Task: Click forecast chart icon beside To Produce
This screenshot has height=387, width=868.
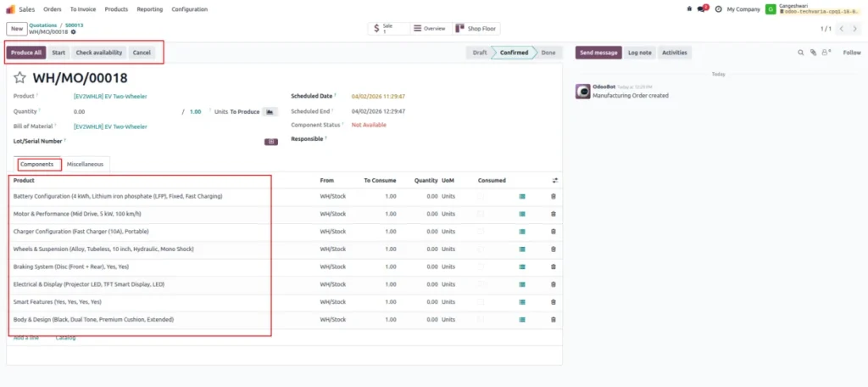Action: click(270, 111)
